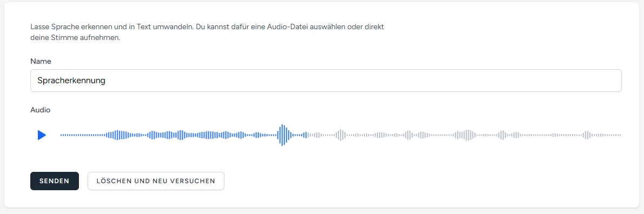The height and width of the screenshot is (214, 644).
Task: Click where the blue waveform turns gray
Action: (x=307, y=135)
